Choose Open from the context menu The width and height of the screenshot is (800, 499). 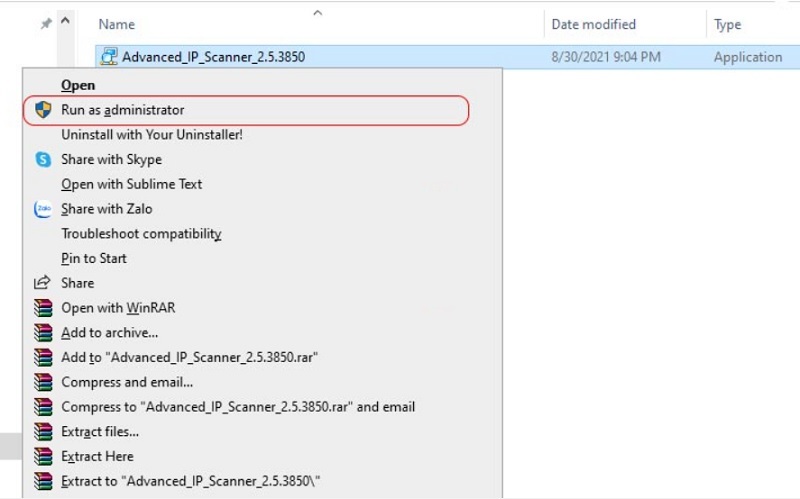click(x=78, y=85)
